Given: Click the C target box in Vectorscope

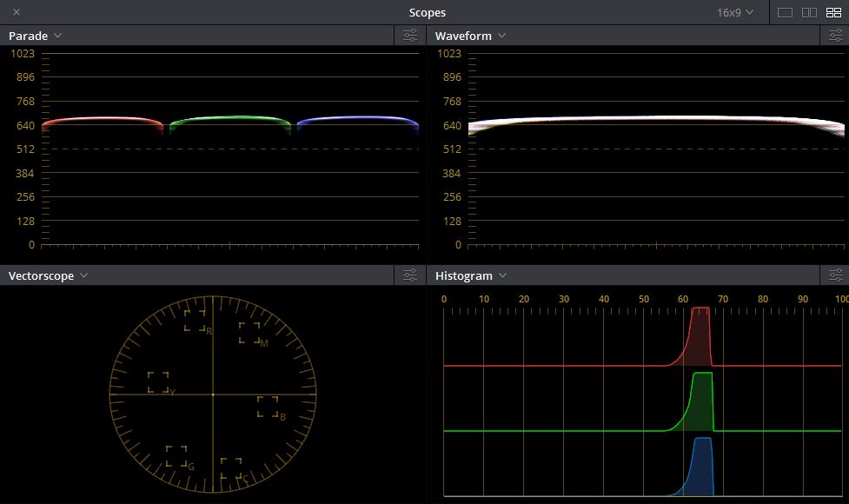Looking at the screenshot, I should [231, 468].
